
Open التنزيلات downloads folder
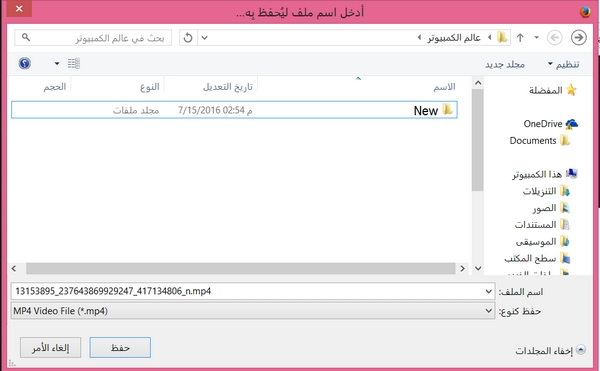[x=539, y=191]
